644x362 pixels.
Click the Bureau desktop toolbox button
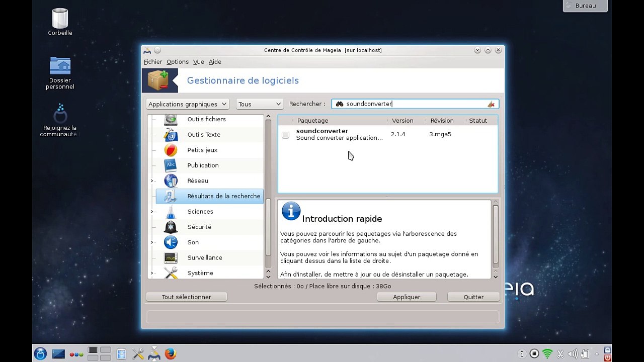click(585, 6)
